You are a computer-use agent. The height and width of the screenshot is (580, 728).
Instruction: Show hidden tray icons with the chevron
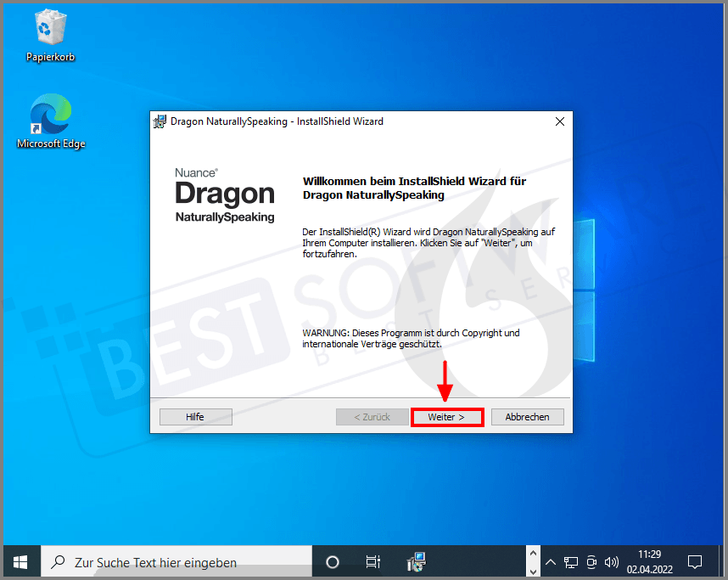pos(550,562)
